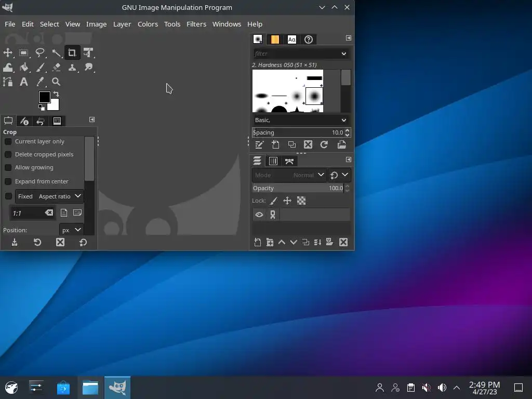Image resolution: width=532 pixels, height=399 pixels.
Task: Select the Zoom magnifier tool
Action: tap(56, 82)
